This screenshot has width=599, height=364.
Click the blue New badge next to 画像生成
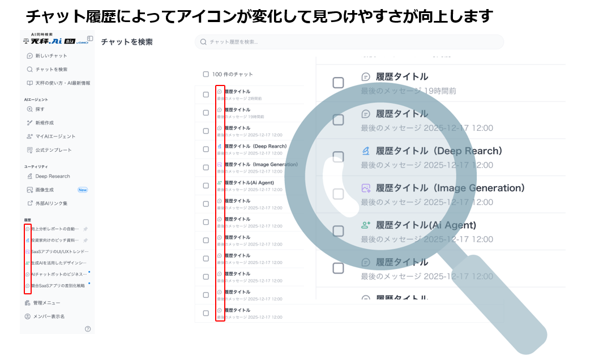[x=83, y=190]
